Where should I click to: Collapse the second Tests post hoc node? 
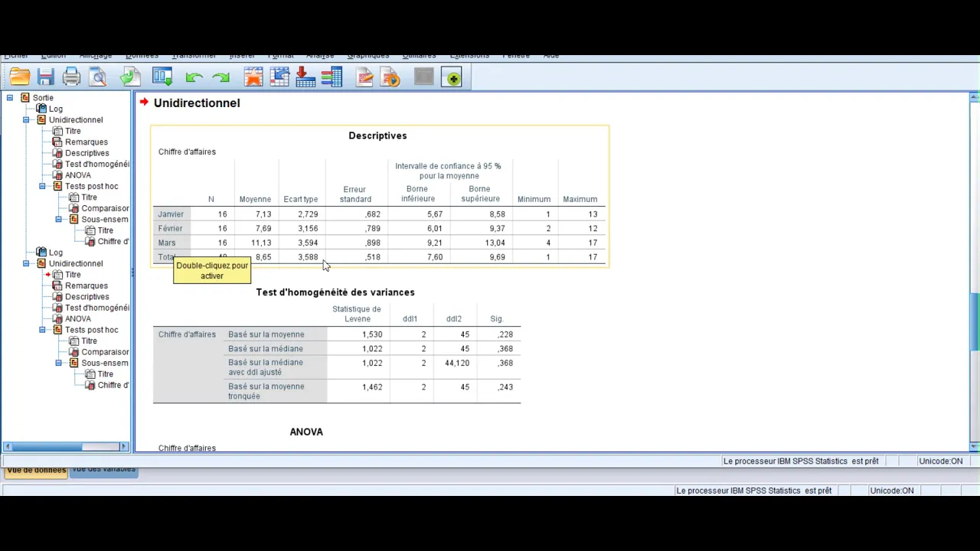(x=41, y=330)
